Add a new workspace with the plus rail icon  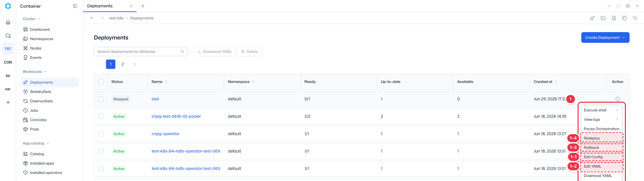(8, 102)
